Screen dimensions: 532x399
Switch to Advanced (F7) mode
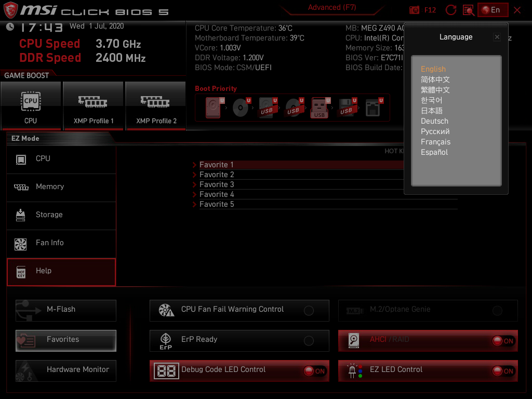pos(332,7)
